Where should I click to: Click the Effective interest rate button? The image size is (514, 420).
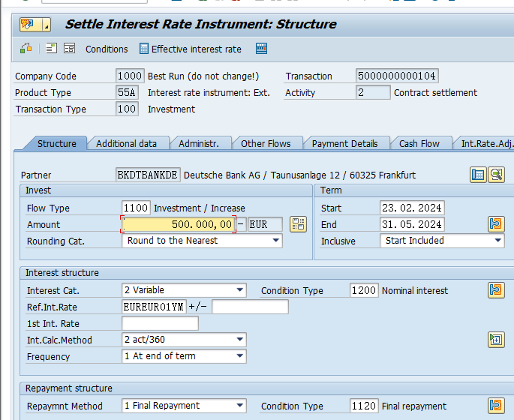191,49
